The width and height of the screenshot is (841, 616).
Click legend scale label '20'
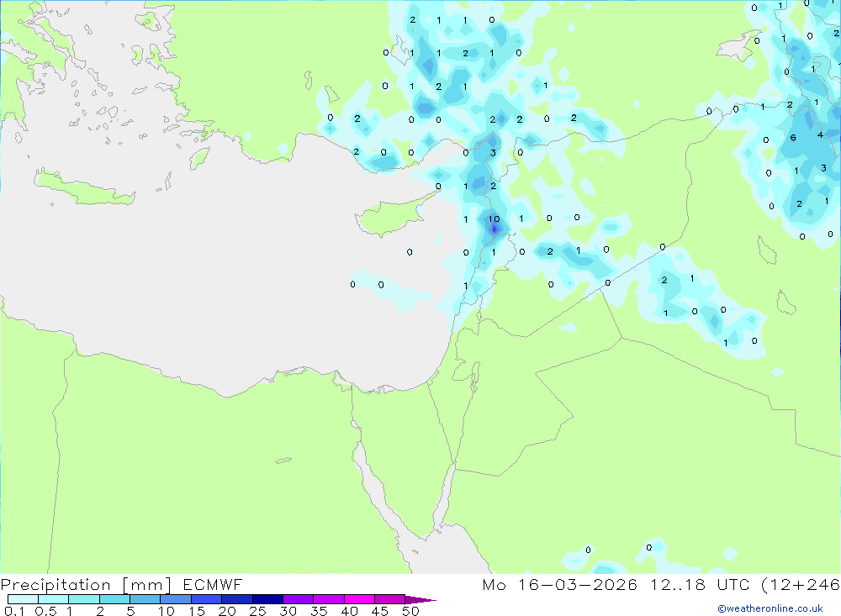227,611
